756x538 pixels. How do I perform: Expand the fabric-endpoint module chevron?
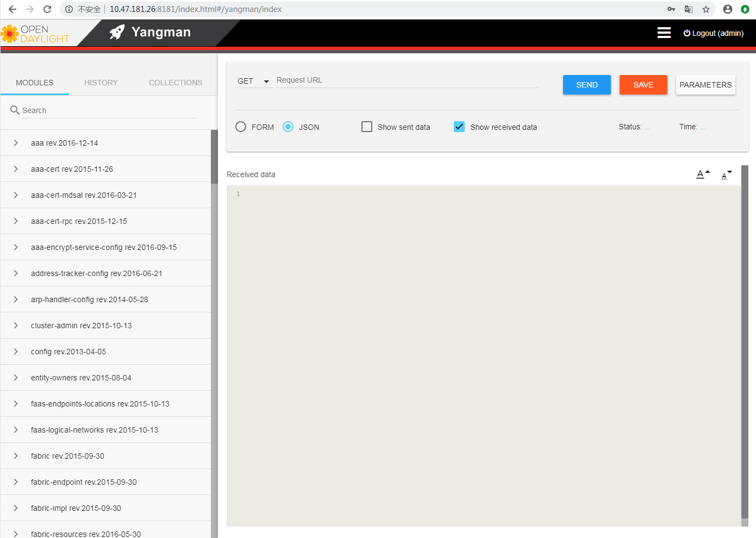16,482
